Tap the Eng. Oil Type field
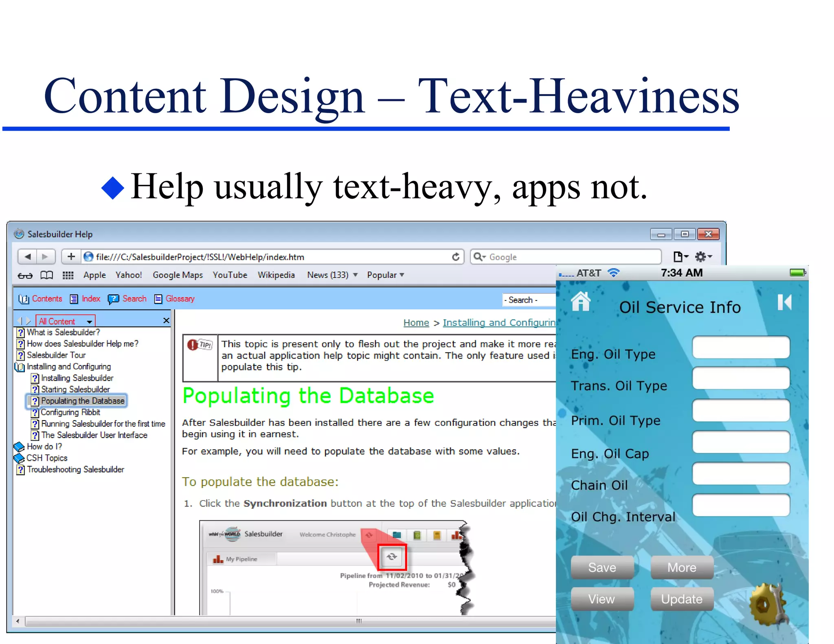The height and width of the screenshot is (644, 834). [741, 347]
